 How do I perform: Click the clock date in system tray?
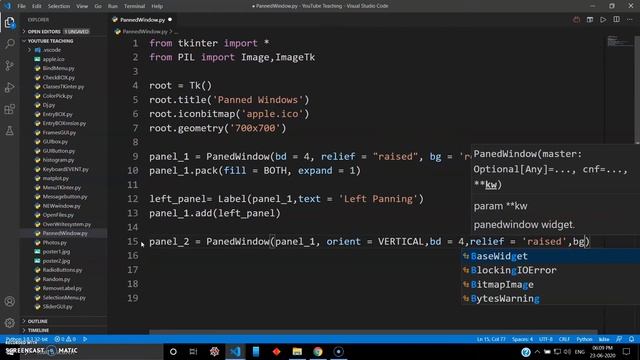[602, 352]
